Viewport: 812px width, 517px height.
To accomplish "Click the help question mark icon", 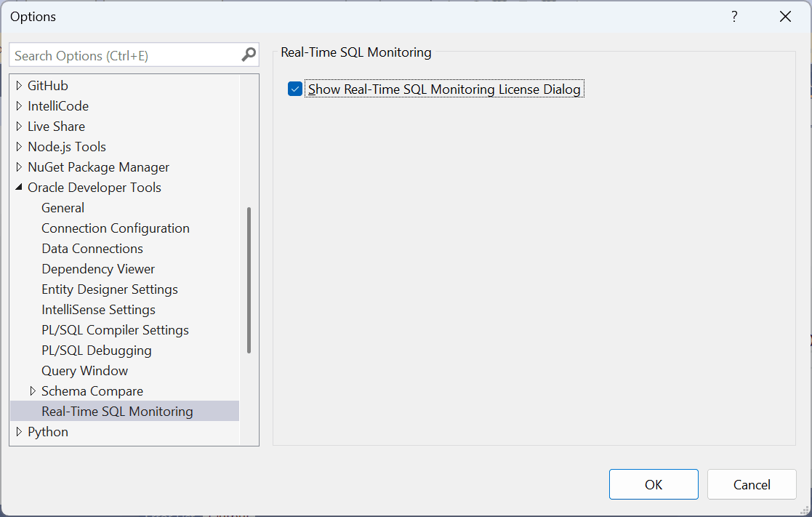I will (x=733, y=16).
